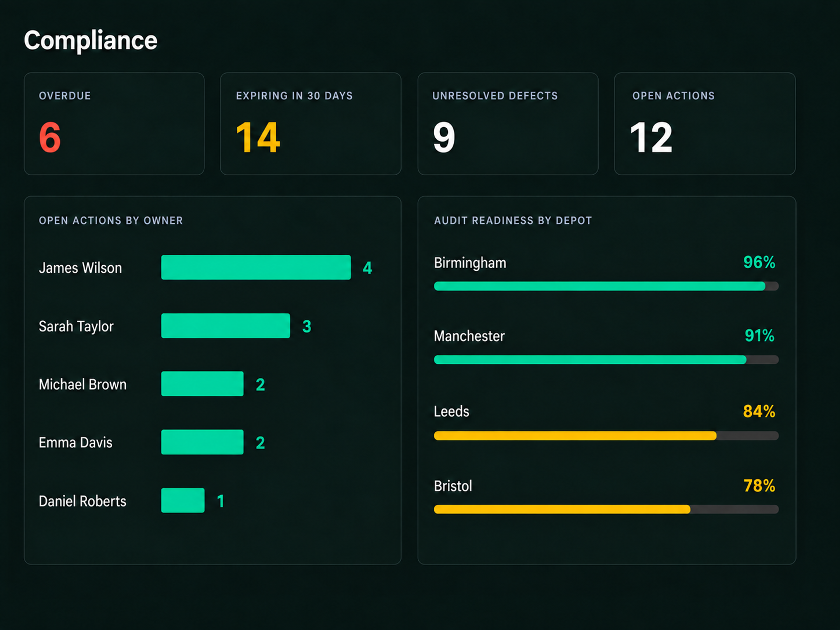Click the EXPIRING IN 30 DAYS label
This screenshot has width=840, height=630.
click(294, 96)
